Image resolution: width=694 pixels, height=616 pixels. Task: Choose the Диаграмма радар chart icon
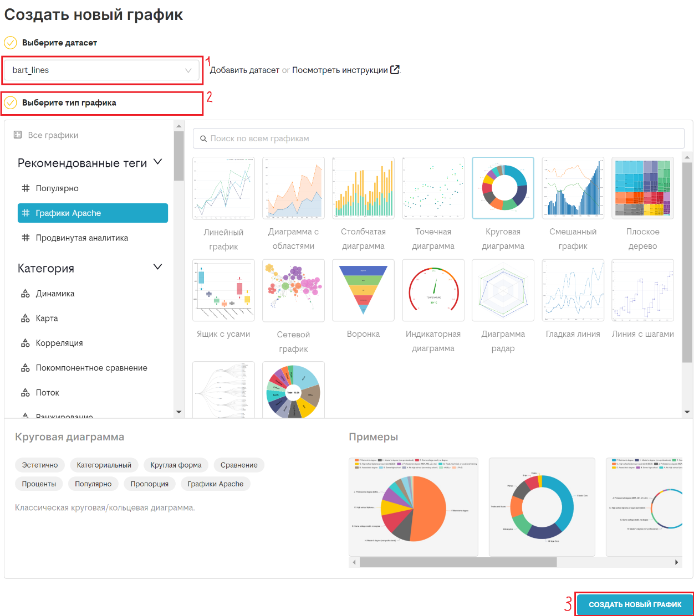[503, 290]
